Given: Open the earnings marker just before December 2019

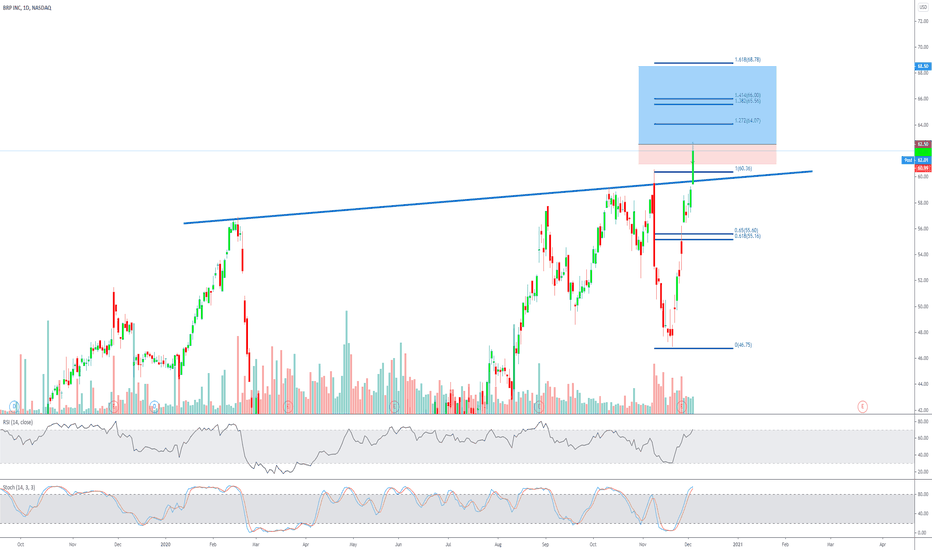Looking at the screenshot, I should pyautogui.click(x=114, y=407).
